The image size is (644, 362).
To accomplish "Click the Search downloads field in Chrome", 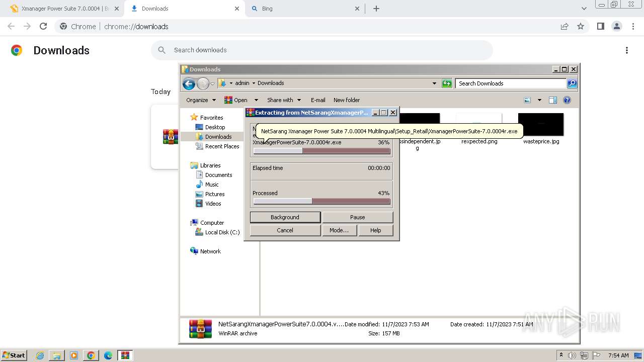I will click(x=322, y=50).
